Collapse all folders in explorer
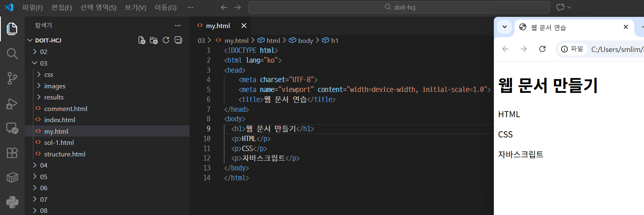This screenshot has height=215, width=644. (179, 40)
